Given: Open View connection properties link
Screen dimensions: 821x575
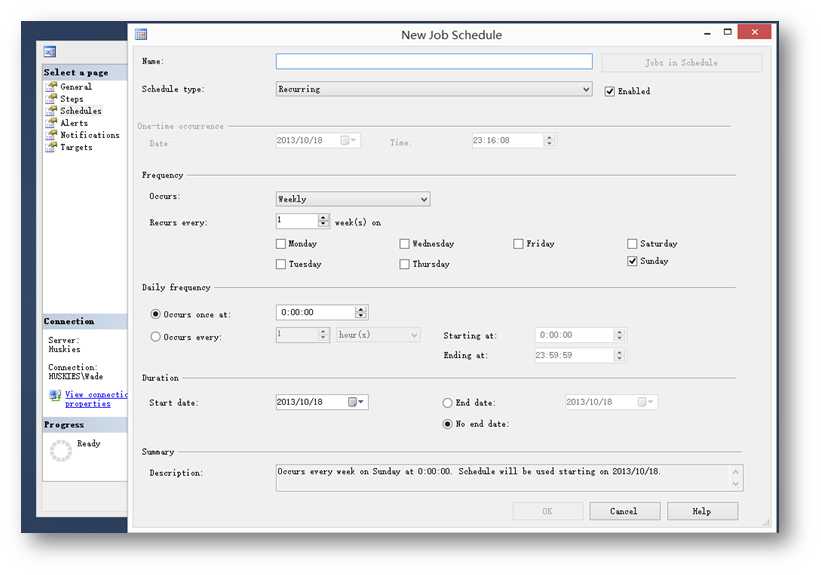Looking at the screenshot, I should tap(95, 399).
